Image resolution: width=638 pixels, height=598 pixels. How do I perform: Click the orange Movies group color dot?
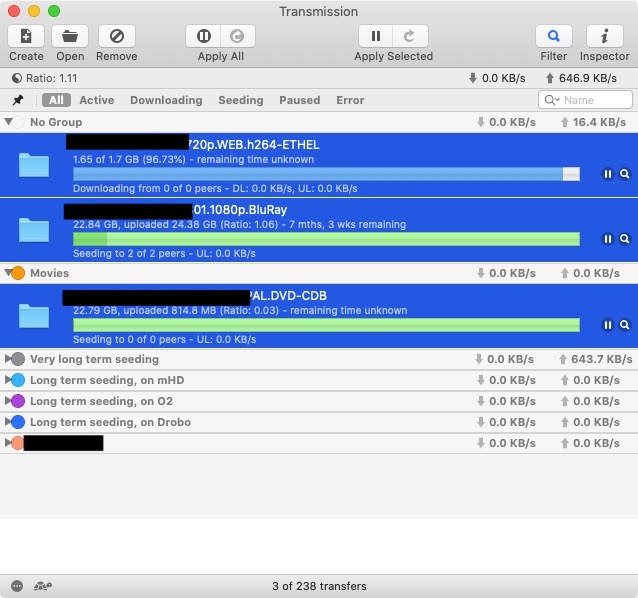(18, 273)
